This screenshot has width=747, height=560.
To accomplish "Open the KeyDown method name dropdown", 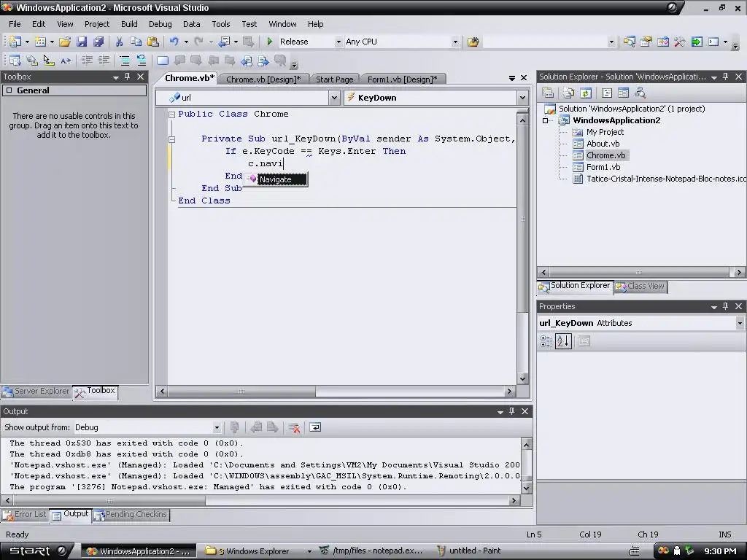I will coord(522,98).
